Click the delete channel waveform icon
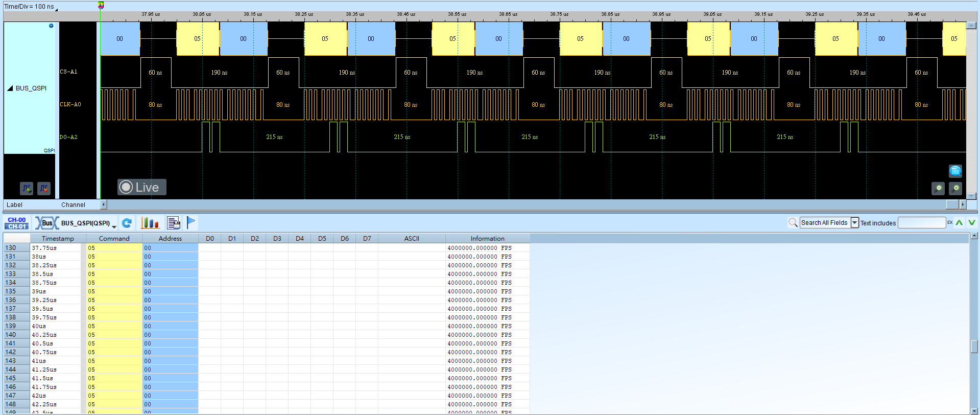980x415 pixels. point(44,189)
